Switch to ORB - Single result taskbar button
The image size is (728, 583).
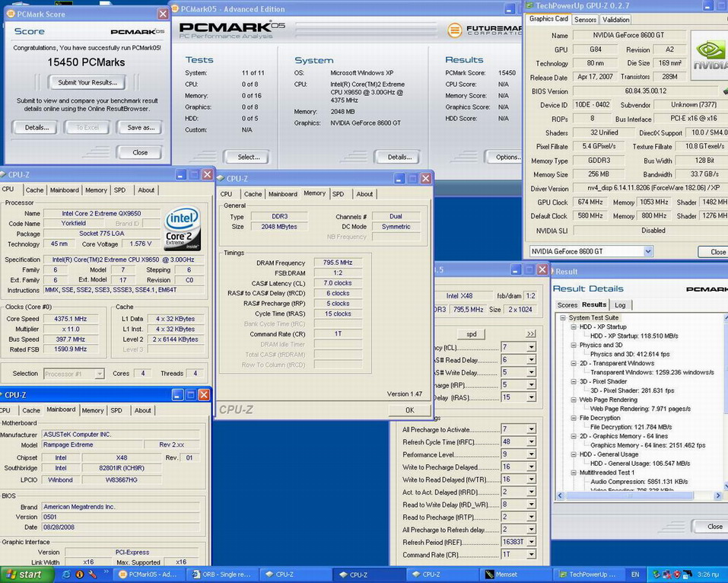[x=224, y=575]
